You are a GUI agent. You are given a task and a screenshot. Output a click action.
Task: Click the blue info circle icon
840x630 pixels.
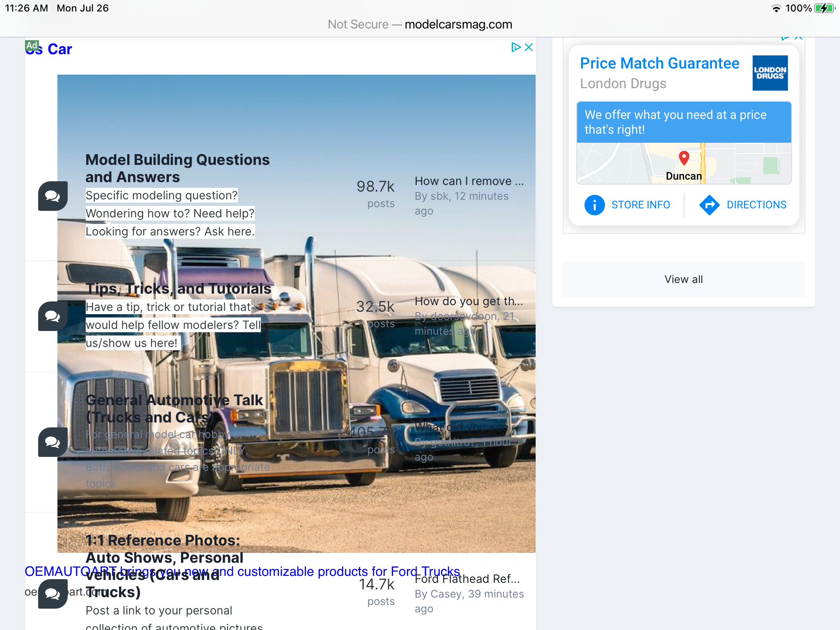[594, 205]
